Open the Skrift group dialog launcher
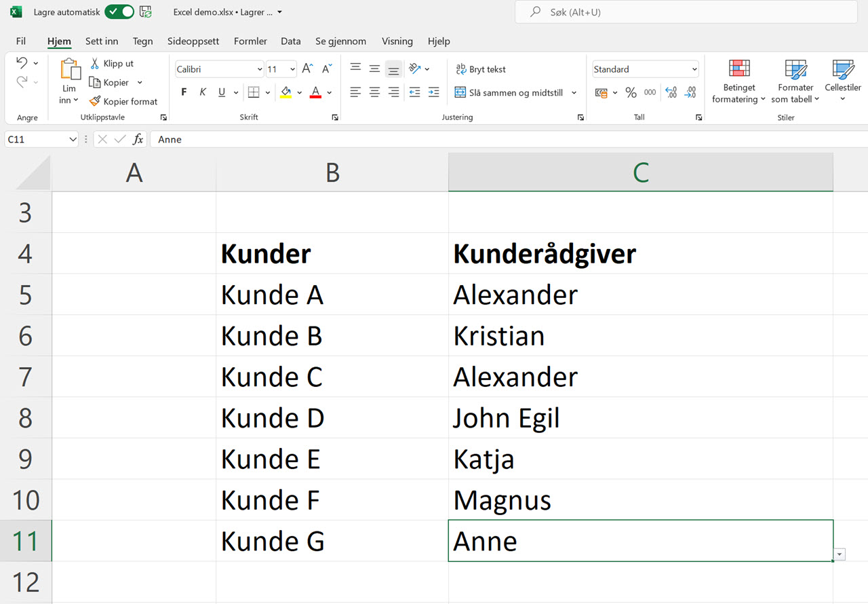 pyautogui.click(x=335, y=117)
